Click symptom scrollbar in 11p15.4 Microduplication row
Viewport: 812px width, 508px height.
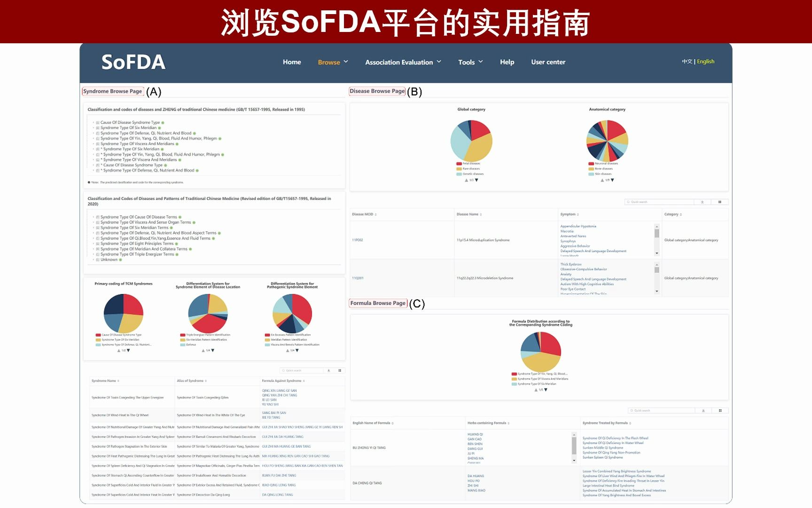656,240
